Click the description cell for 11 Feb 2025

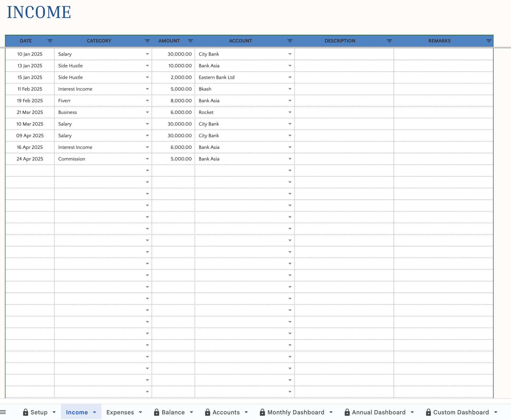(344, 89)
